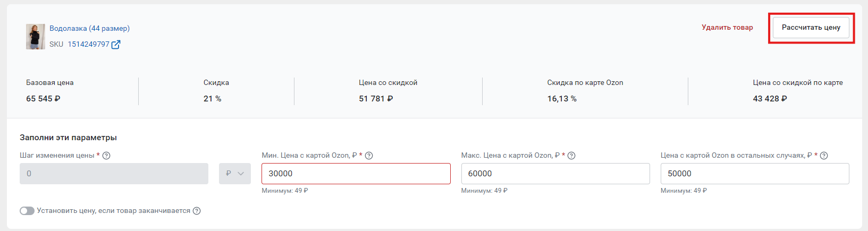Click help icon for Макс. Цена с картой Ozon
The image size is (868, 231).
pyautogui.click(x=571, y=156)
